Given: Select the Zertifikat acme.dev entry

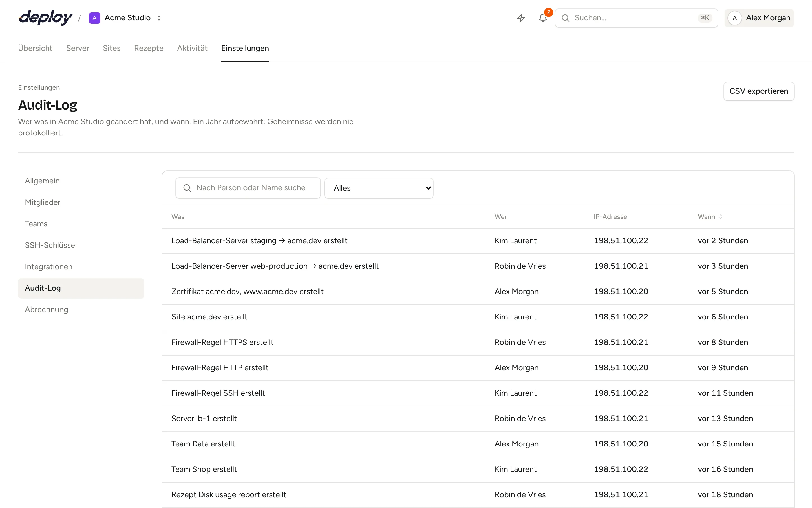Looking at the screenshot, I should (478, 292).
